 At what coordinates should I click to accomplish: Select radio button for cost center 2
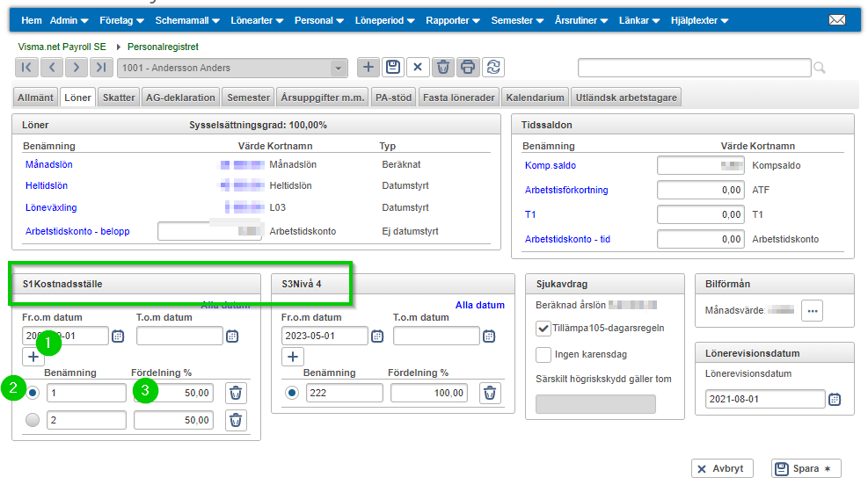click(x=33, y=420)
